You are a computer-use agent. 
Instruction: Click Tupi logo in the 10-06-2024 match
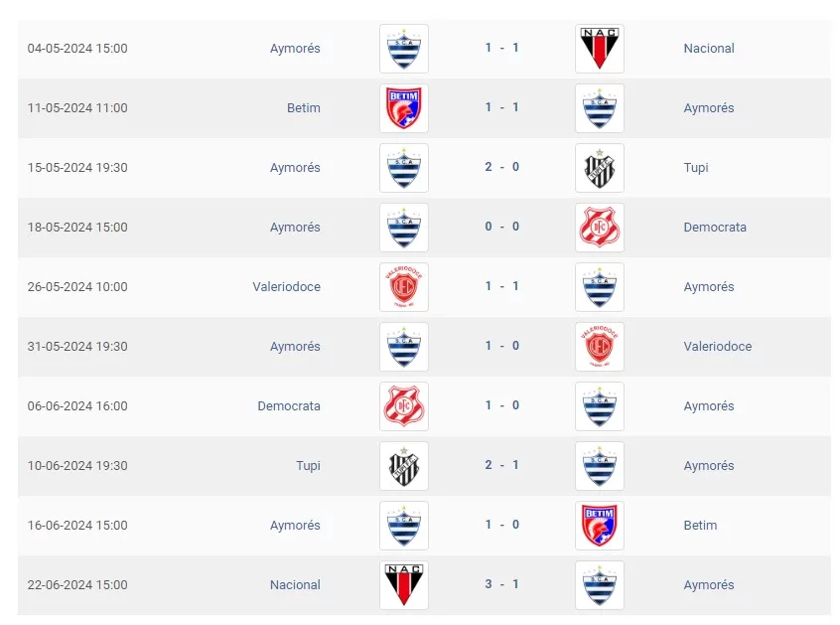(404, 466)
